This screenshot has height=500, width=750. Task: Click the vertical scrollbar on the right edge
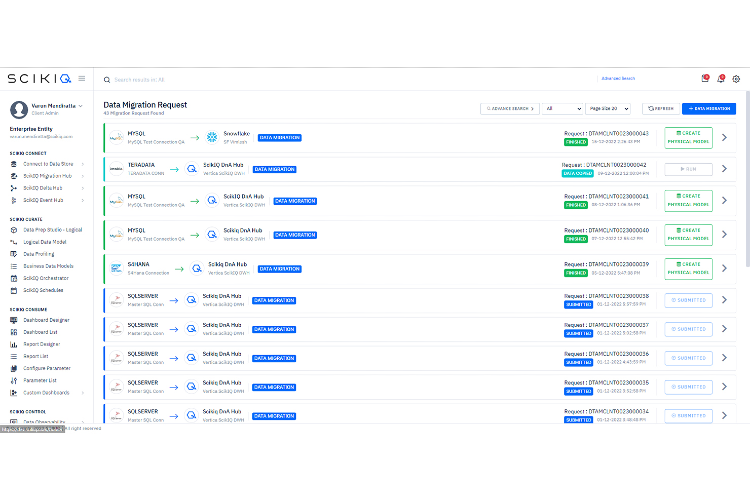[747, 179]
